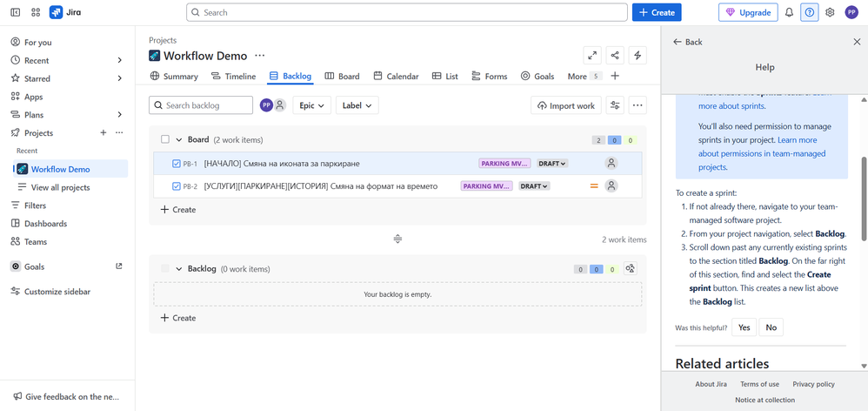Focus the Search backlog field
868x411 pixels.
coord(200,105)
